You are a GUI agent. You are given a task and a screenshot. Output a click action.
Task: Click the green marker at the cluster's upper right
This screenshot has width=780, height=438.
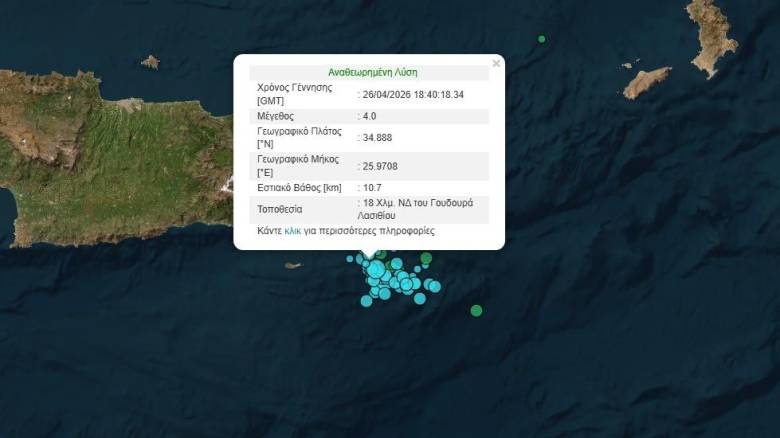pos(426,259)
